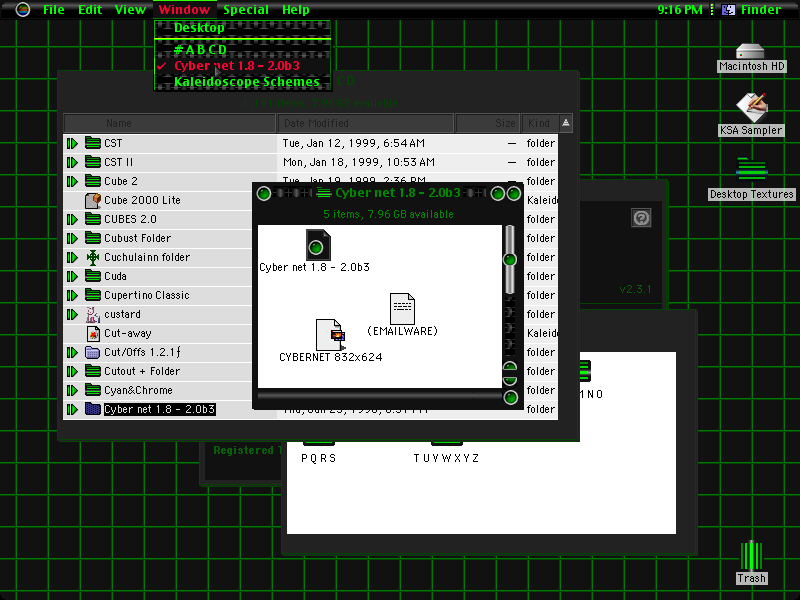The image size is (800, 600).
Task: Open the File menu
Action: click(x=54, y=9)
